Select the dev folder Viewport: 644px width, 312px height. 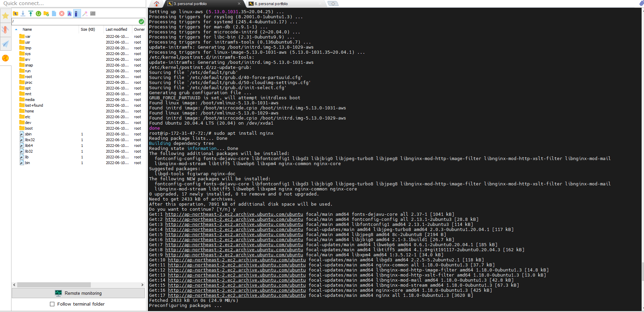point(28,123)
